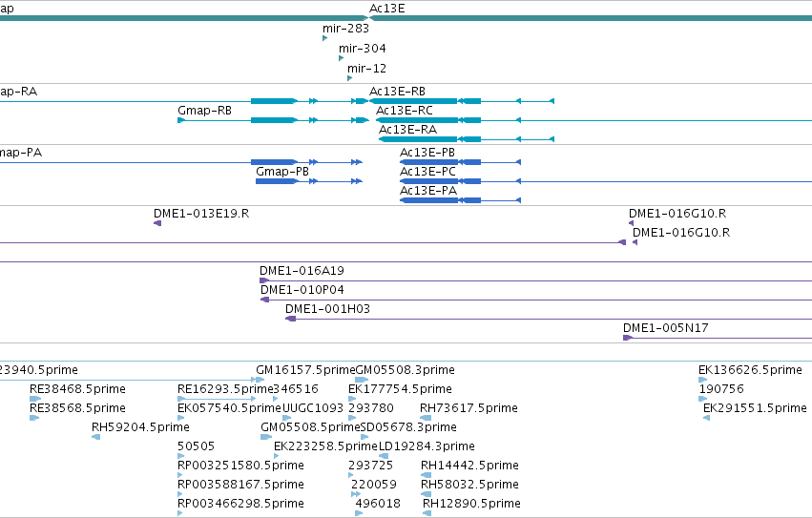Click the DME1-016A19 start arrow glyph
The image size is (812, 518).
pyautogui.click(x=264, y=280)
